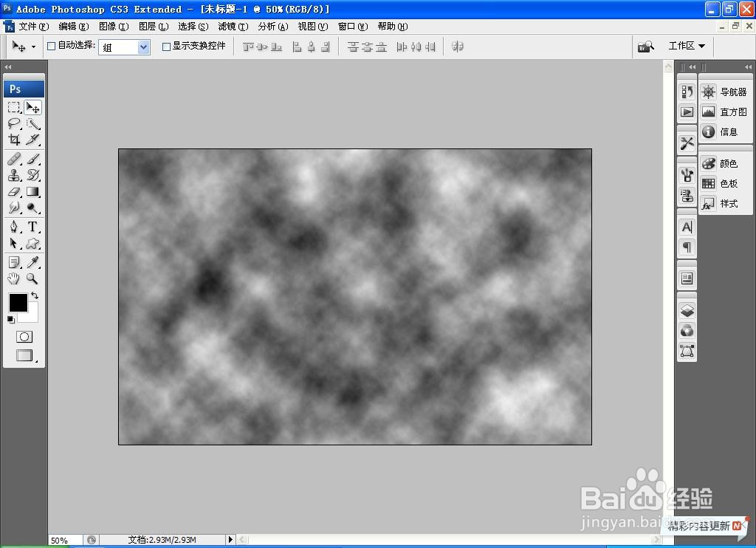Open the 样式 panel
This screenshot has width=756, height=548.
point(725,204)
